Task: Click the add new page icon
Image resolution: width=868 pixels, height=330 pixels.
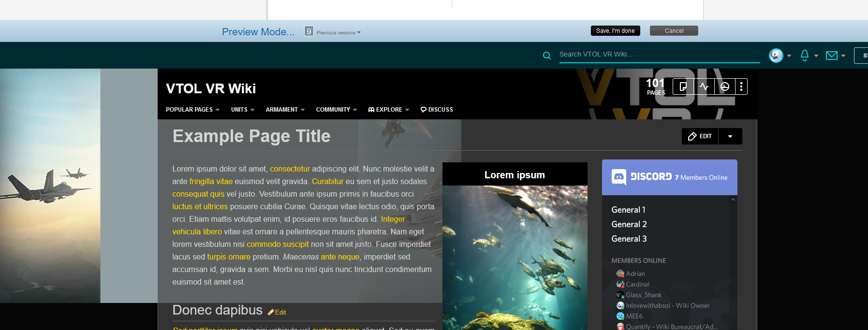Action: [683, 86]
